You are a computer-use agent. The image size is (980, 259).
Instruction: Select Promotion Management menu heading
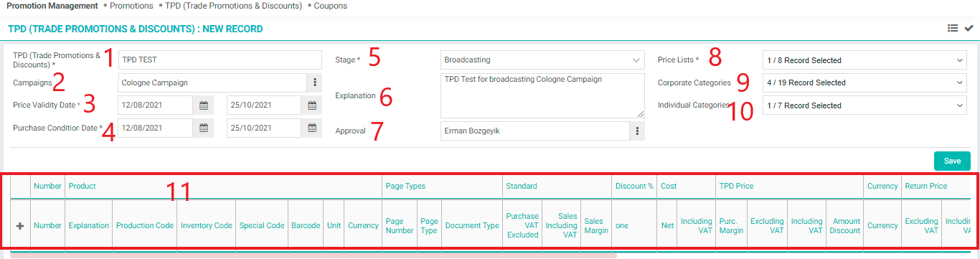pos(52,6)
